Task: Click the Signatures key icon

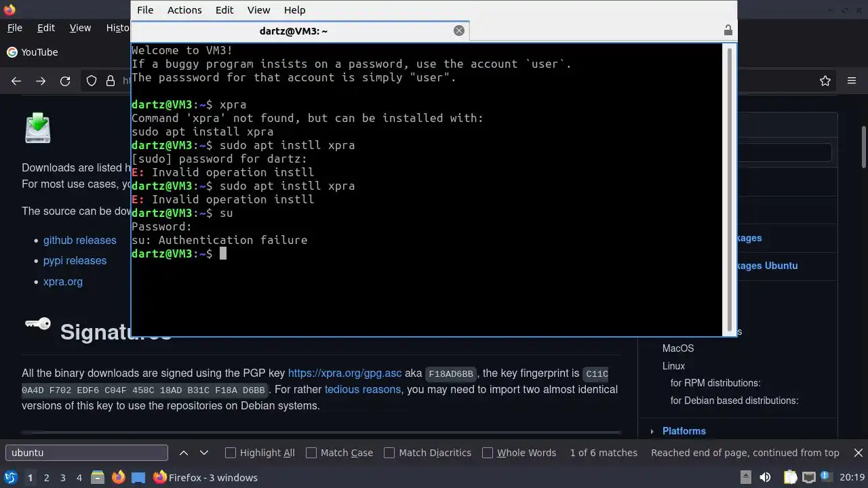Action: pyautogui.click(x=38, y=324)
